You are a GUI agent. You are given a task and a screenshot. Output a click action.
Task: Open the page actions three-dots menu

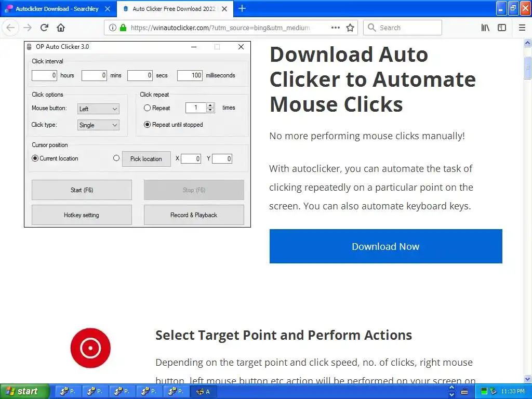click(335, 28)
